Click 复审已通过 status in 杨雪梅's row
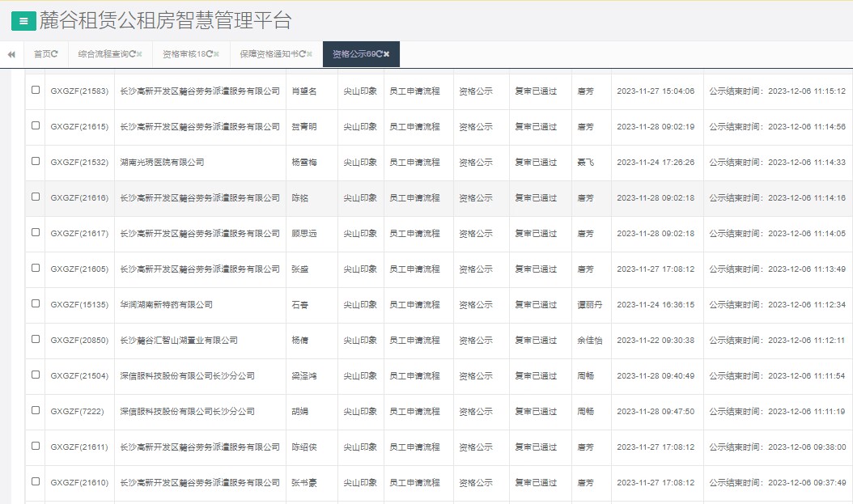The height and width of the screenshot is (504, 853). click(x=537, y=162)
